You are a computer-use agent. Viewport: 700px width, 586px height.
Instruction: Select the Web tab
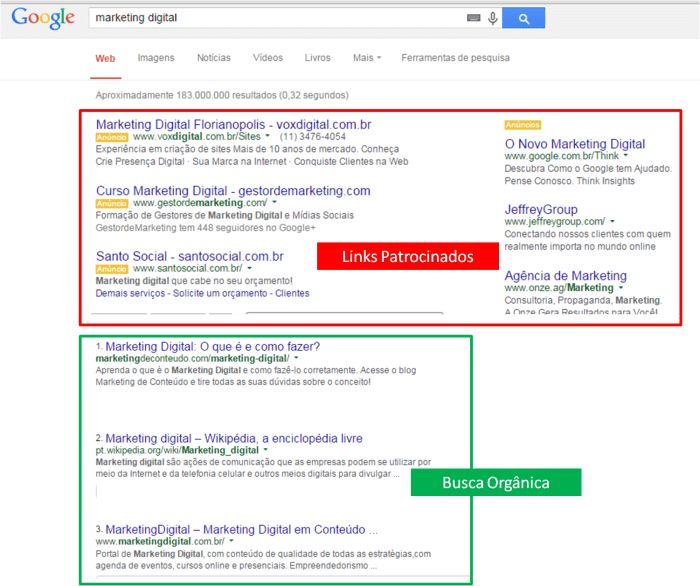(x=105, y=58)
